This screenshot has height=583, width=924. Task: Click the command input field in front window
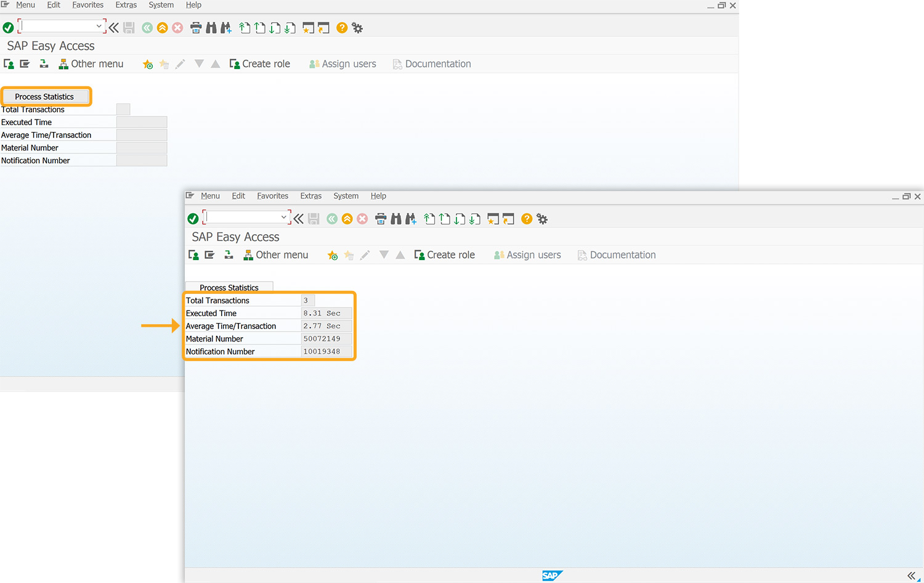click(x=246, y=217)
